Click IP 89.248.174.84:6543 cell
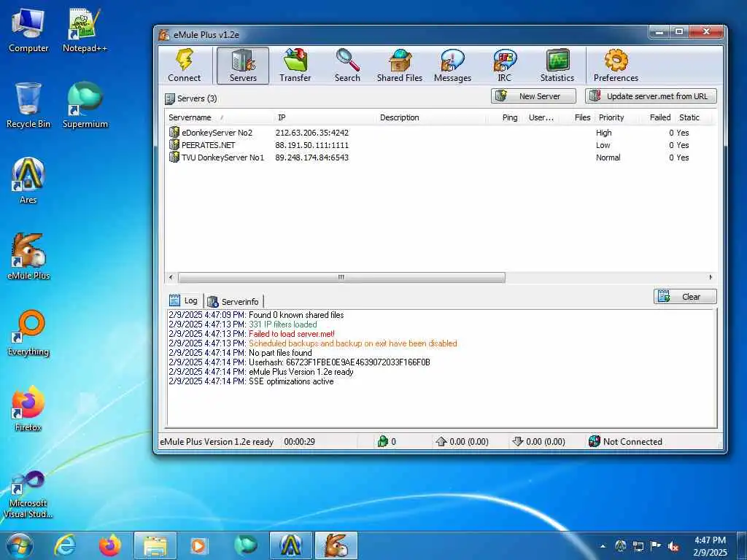 [x=312, y=157]
